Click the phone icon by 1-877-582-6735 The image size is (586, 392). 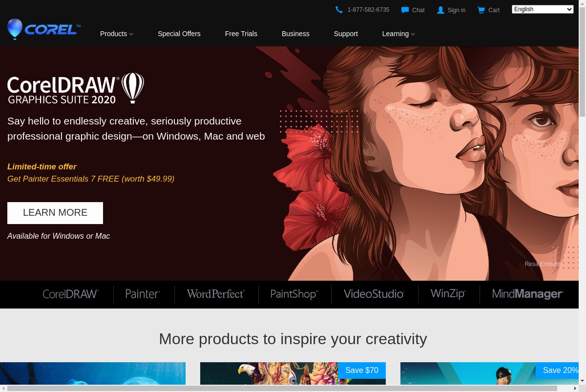pos(339,10)
